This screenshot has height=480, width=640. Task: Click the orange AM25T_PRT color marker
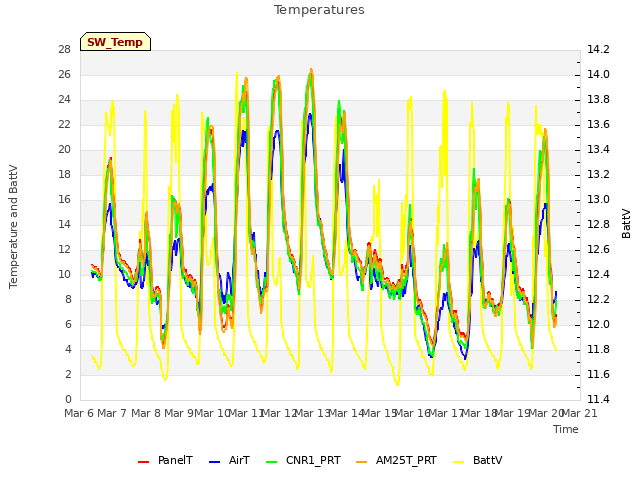(362, 462)
